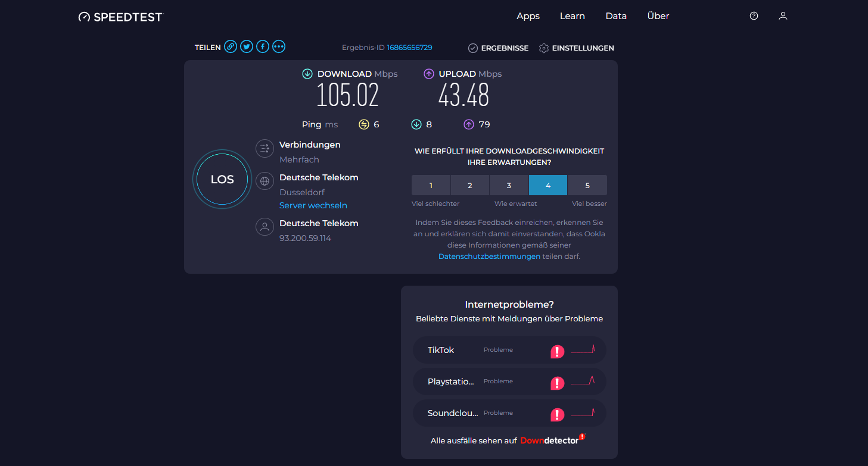Click the Mehrfach connections value
The width and height of the screenshot is (868, 466).
pos(299,159)
